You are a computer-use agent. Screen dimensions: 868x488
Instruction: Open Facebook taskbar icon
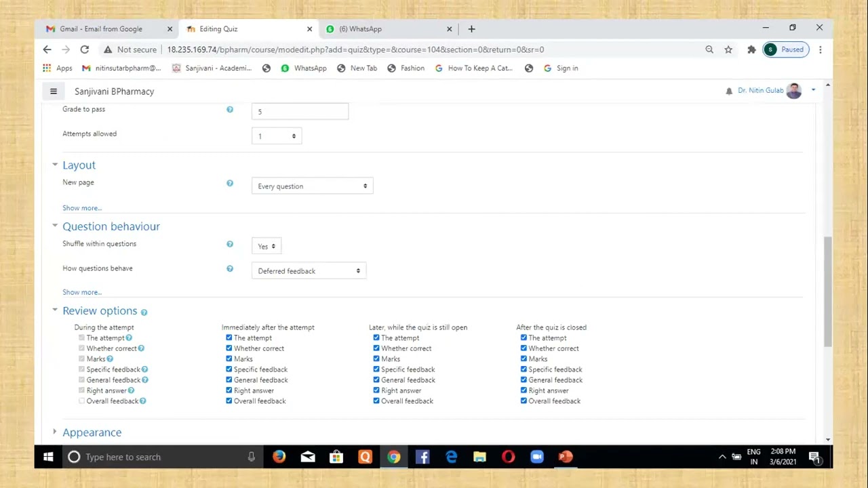pyautogui.click(x=422, y=457)
